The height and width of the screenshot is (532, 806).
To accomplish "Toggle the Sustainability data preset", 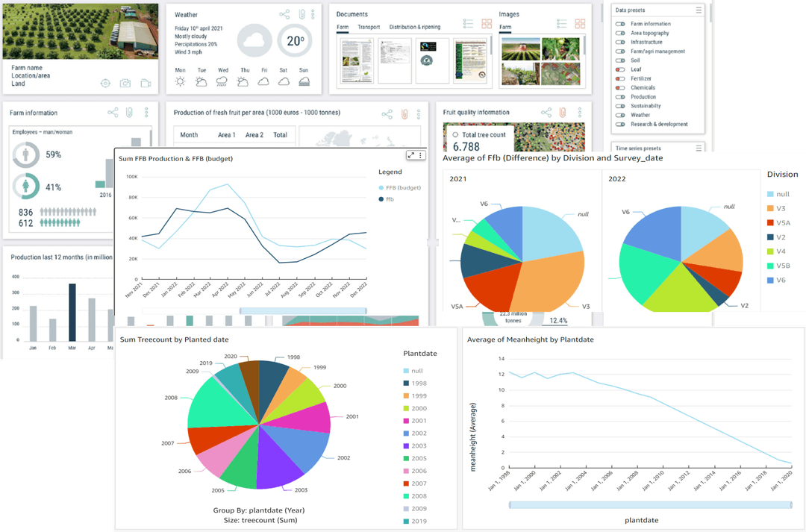I will pos(620,106).
